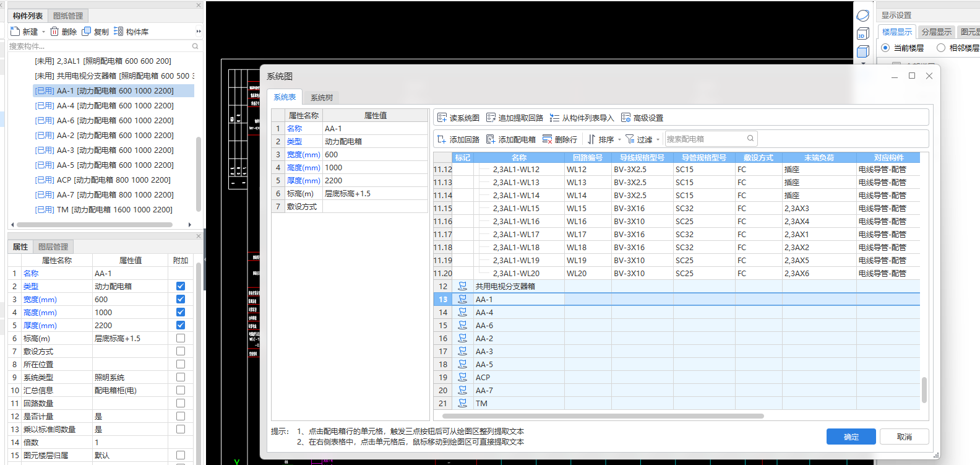Click 读系统图 read system diagram icon
The image size is (980, 465).
[x=442, y=118]
